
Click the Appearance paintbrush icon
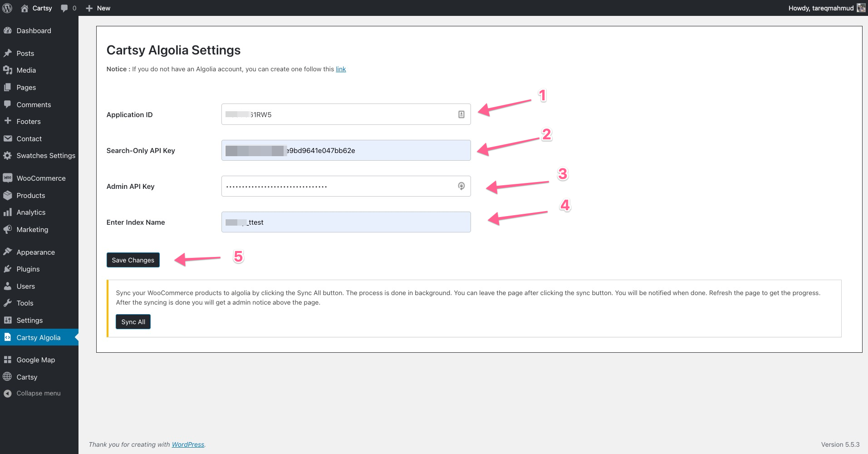click(x=8, y=252)
